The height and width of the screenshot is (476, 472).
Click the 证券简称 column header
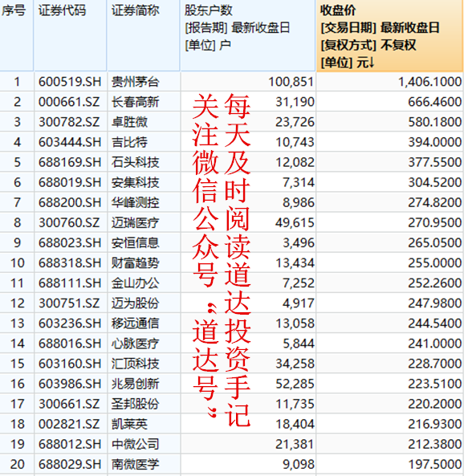click(x=144, y=36)
